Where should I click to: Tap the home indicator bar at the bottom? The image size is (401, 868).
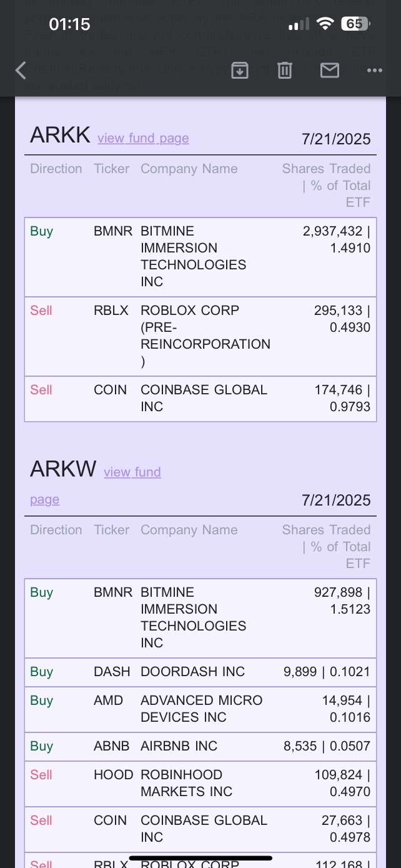(200, 858)
